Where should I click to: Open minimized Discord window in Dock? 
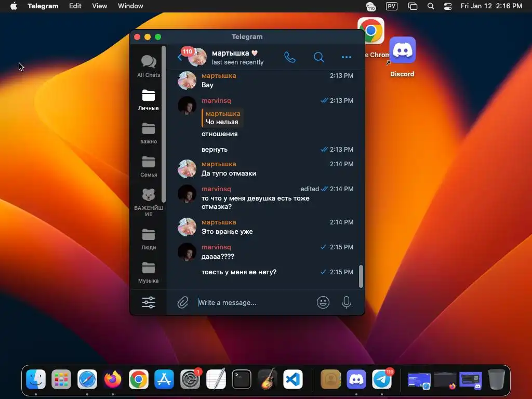pos(471,380)
